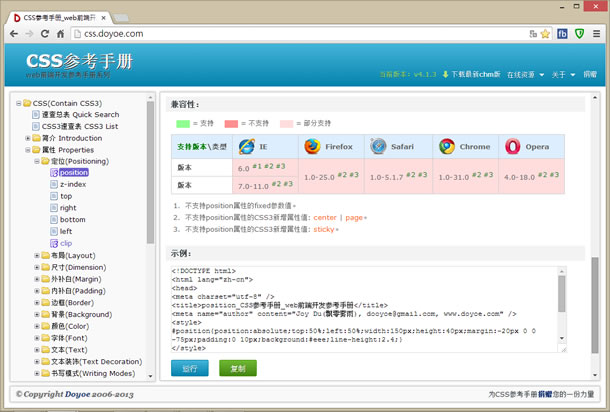Open the 在线资源 dropdown menu
This screenshot has height=412, width=610.
coord(525,75)
